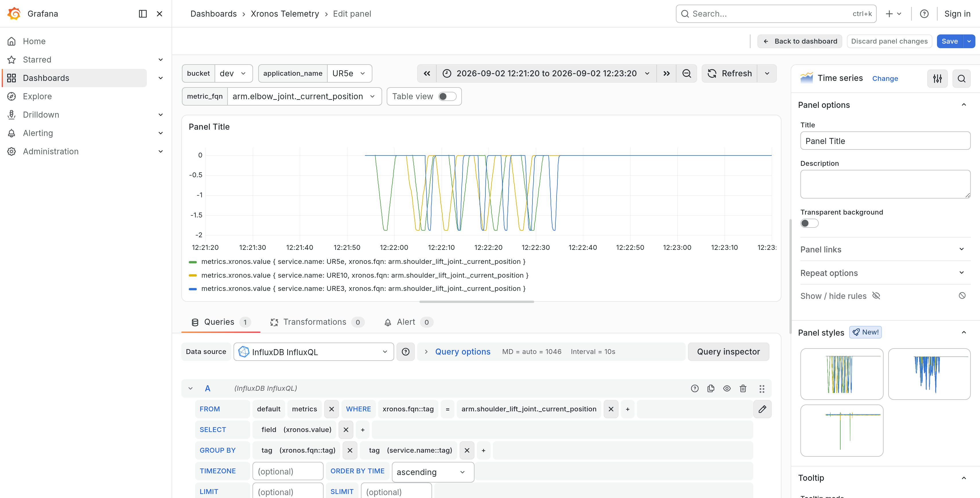Click the panel Title input field
Viewport: 980px width, 498px height.
click(885, 141)
